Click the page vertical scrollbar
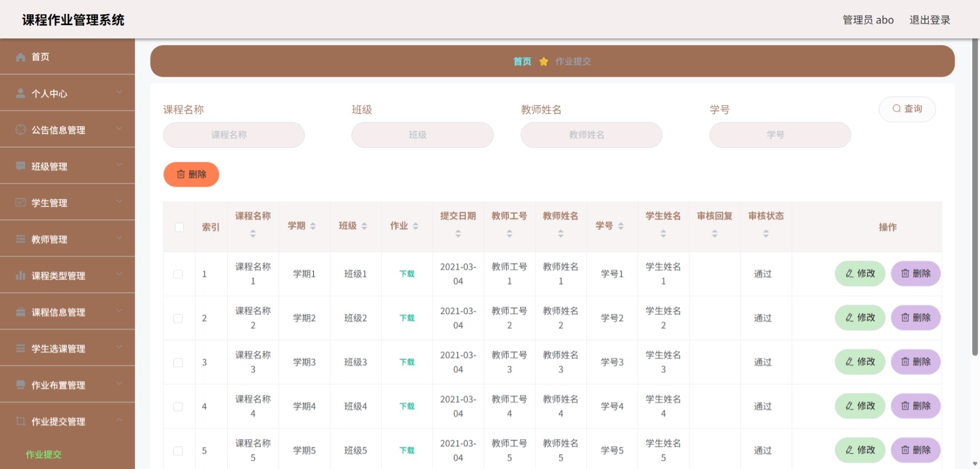This screenshot has width=980, height=469. click(x=975, y=197)
